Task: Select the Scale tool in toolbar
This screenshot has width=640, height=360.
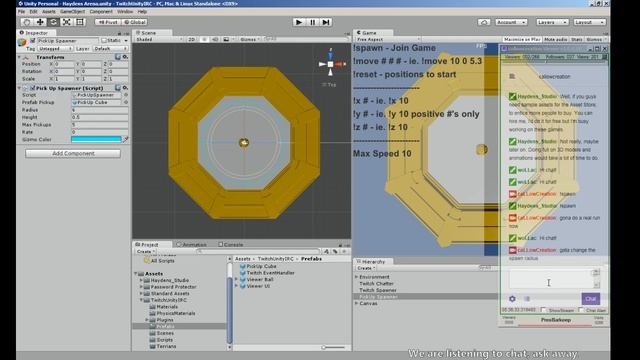Action: tap(67, 22)
